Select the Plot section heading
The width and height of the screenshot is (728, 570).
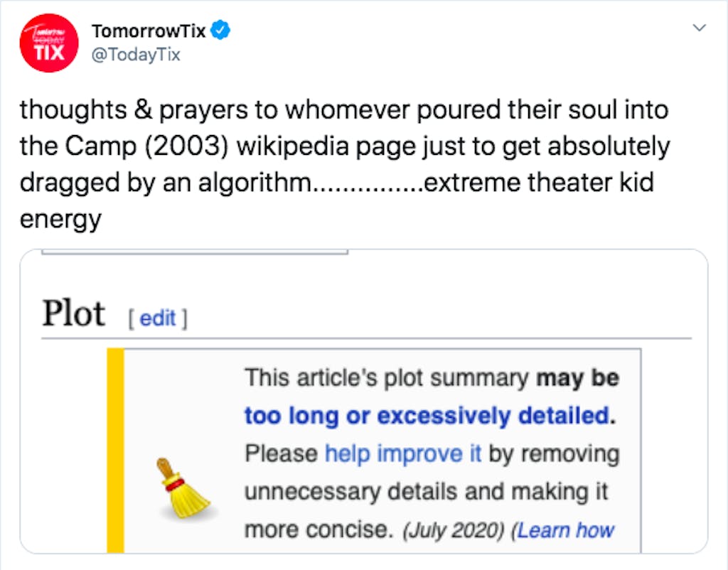(73, 314)
